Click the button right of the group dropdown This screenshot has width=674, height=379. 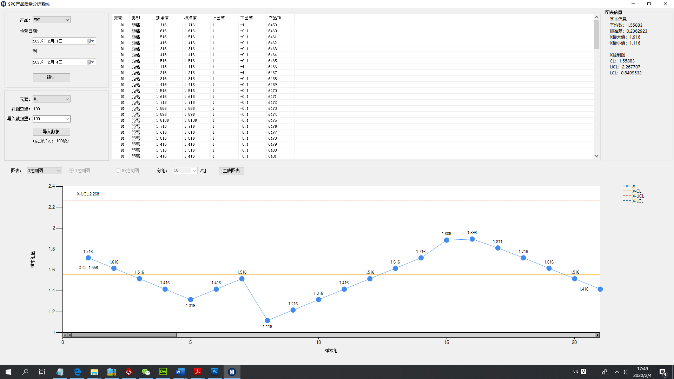tap(231, 171)
